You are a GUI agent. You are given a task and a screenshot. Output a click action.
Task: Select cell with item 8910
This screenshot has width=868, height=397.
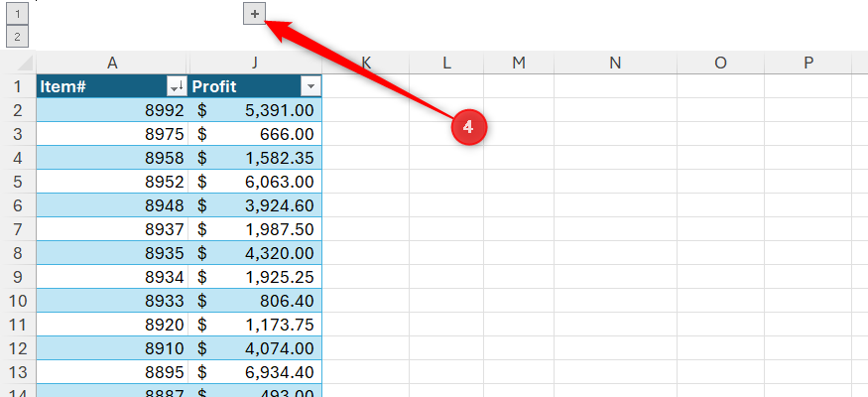[112, 348]
